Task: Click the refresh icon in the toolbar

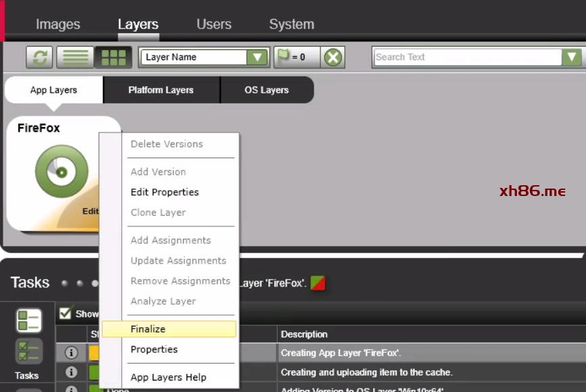Action: [39, 57]
